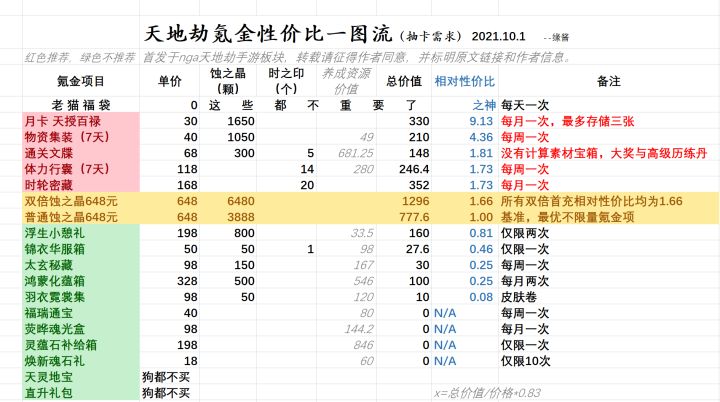The height and width of the screenshot is (402, 720).
Task: Click the 时轮密藏 cell
Action: [x=49, y=185]
